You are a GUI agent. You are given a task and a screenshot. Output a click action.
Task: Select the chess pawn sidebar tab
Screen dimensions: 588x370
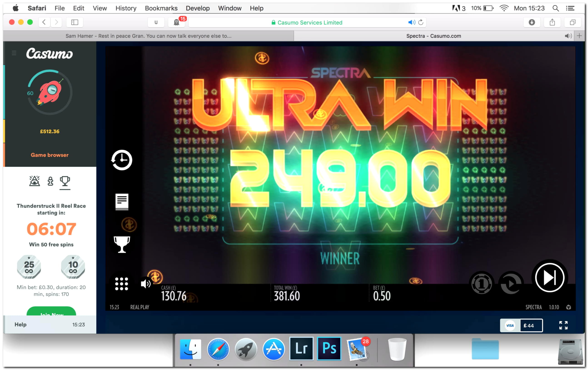(50, 181)
